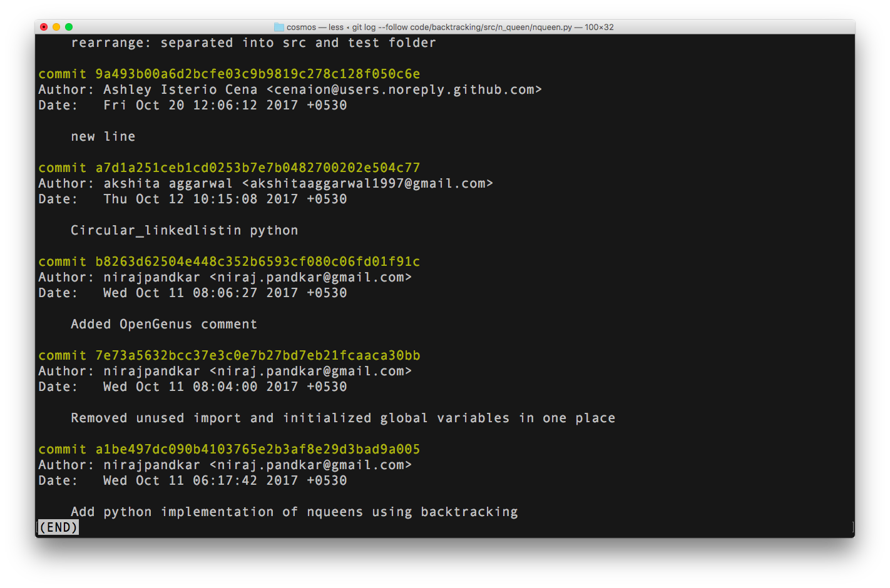The width and height of the screenshot is (890, 588).
Task: Click the folder icon in title bar
Action: [x=279, y=27]
